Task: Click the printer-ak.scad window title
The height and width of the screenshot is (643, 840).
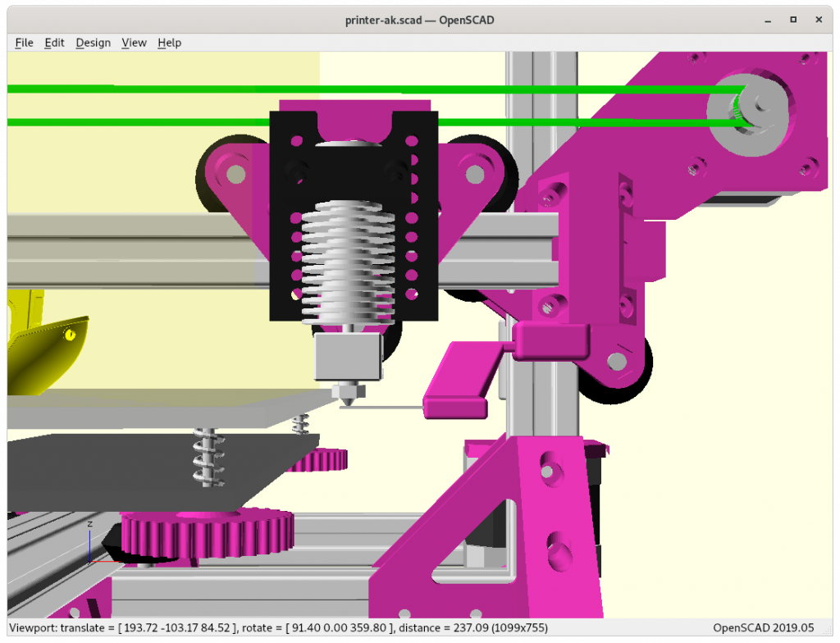Action: point(419,21)
